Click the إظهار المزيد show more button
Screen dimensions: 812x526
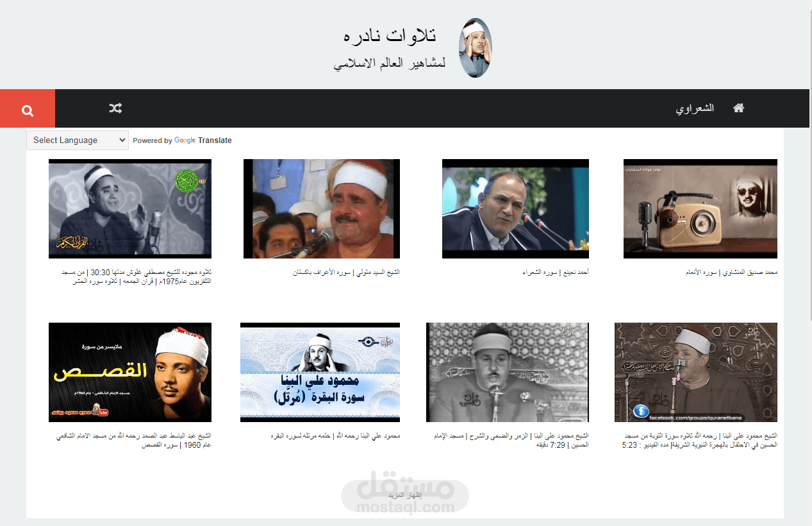click(405, 496)
